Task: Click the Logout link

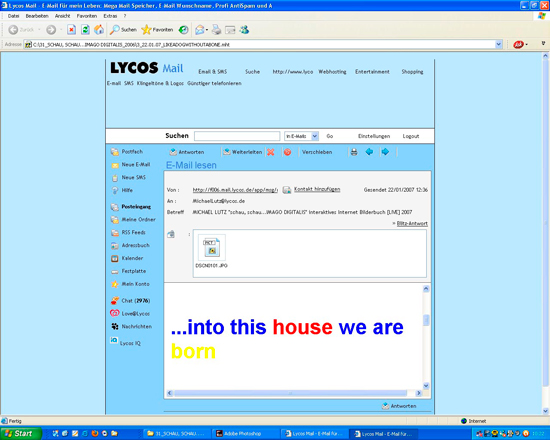Action: coord(411,136)
